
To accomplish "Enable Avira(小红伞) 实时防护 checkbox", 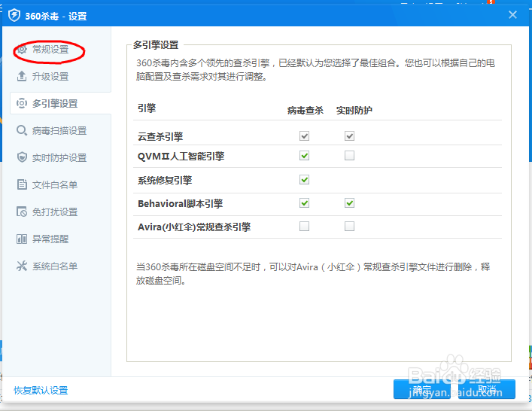I will tap(349, 226).
